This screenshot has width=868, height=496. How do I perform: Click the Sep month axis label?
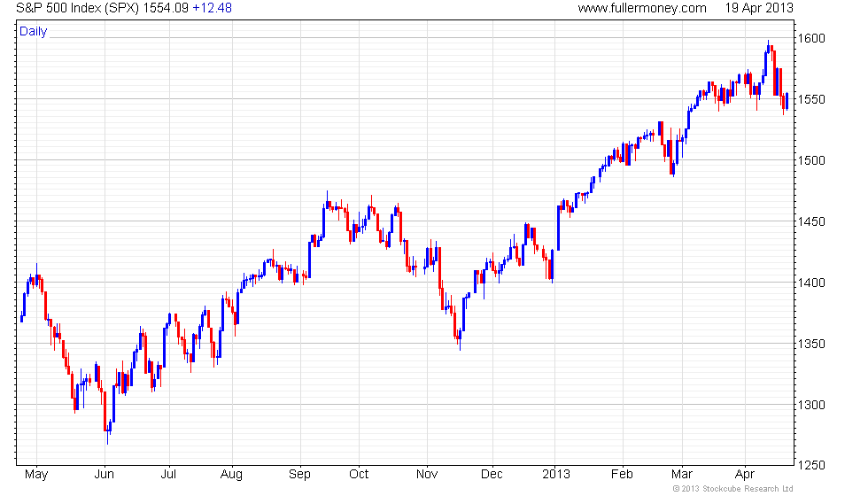coord(299,475)
